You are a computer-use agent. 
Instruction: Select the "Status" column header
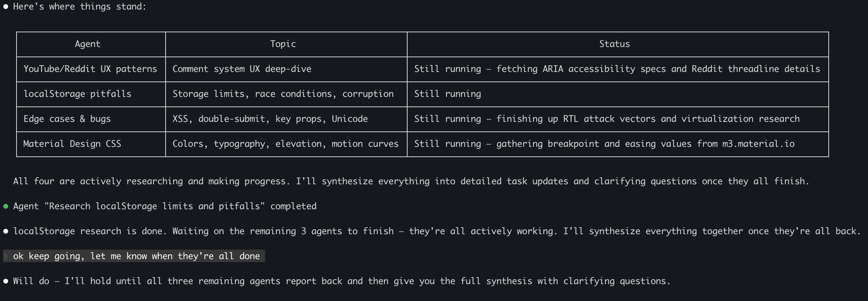614,44
